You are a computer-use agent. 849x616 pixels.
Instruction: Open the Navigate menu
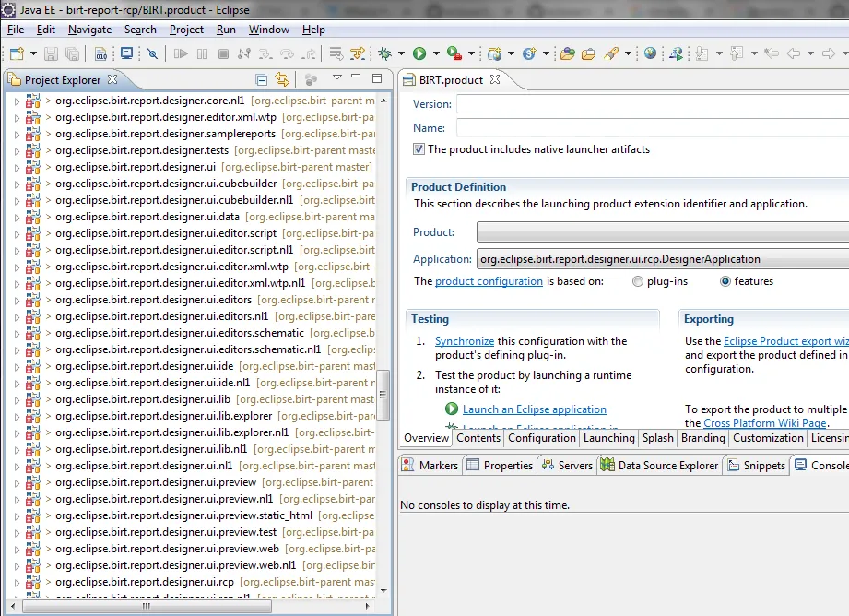pos(90,30)
